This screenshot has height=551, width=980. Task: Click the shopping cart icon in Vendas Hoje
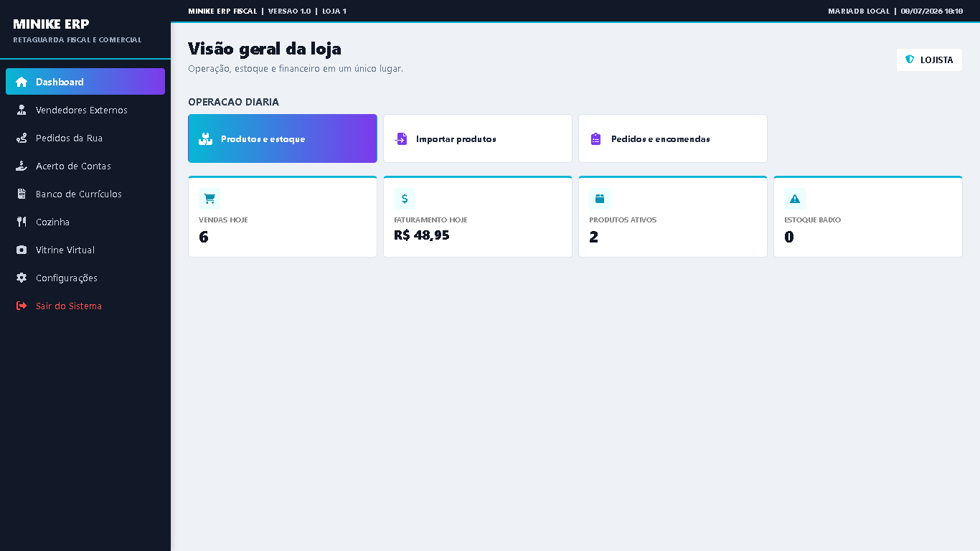[x=209, y=199]
